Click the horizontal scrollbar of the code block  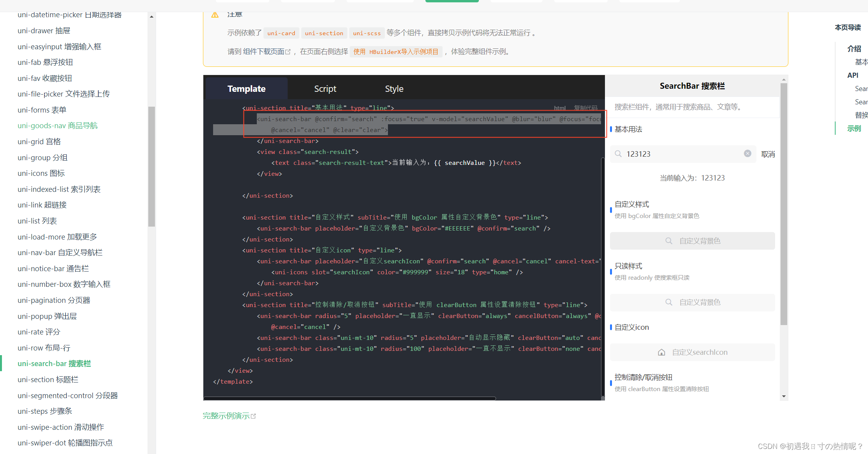[x=350, y=399]
